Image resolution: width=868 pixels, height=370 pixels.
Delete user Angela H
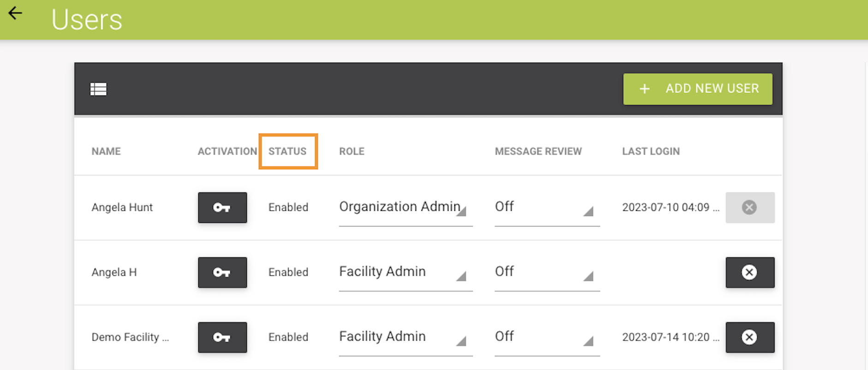point(750,272)
